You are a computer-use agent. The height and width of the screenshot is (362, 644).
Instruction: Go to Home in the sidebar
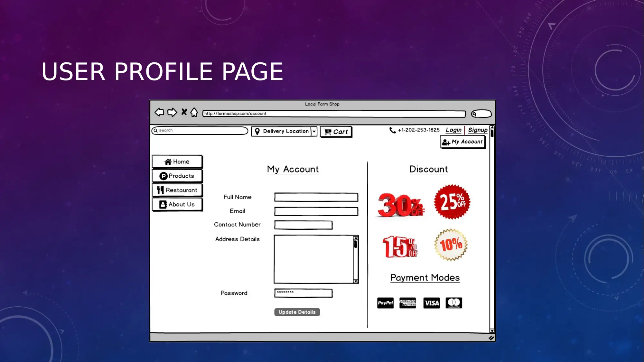click(x=177, y=162)
